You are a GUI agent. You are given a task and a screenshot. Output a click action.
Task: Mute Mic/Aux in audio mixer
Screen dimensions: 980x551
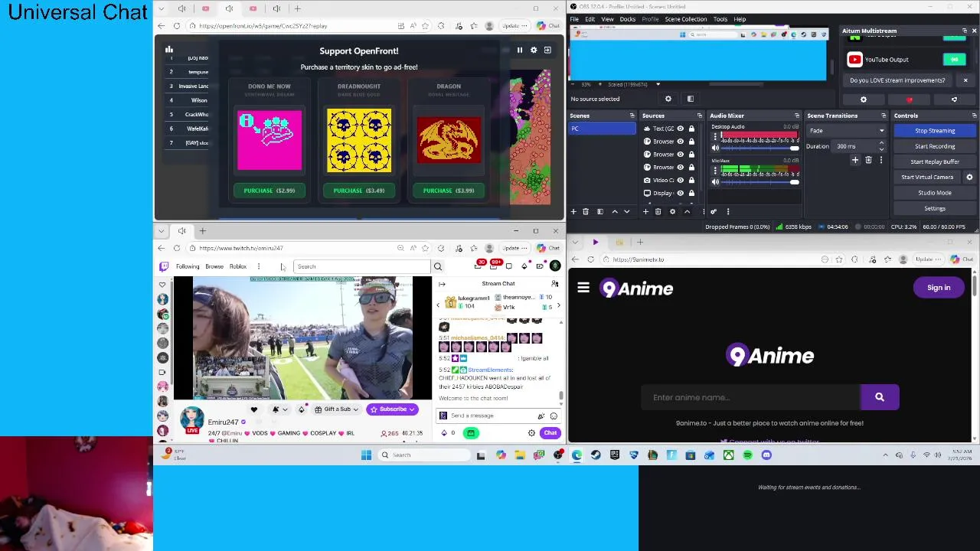(x=715, y=182)
